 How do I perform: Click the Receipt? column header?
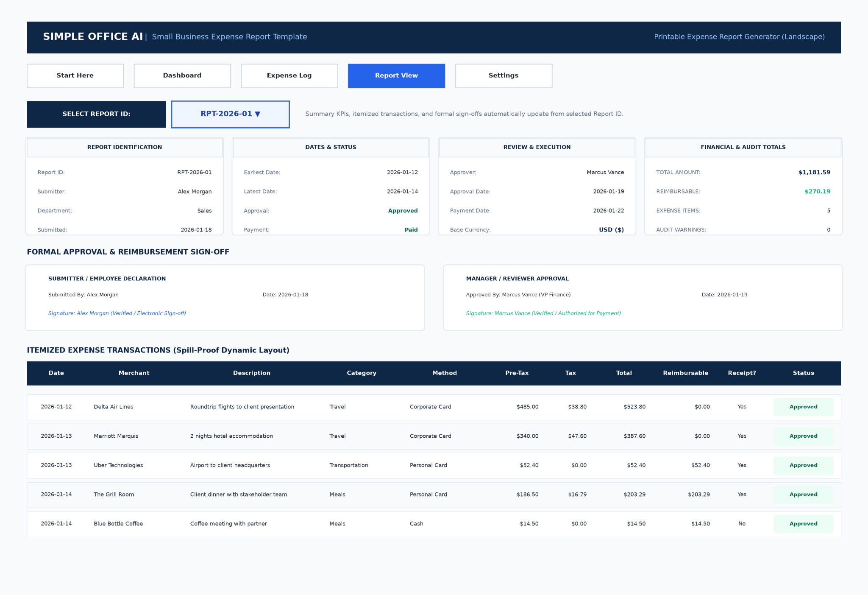(x=742, y=373)
